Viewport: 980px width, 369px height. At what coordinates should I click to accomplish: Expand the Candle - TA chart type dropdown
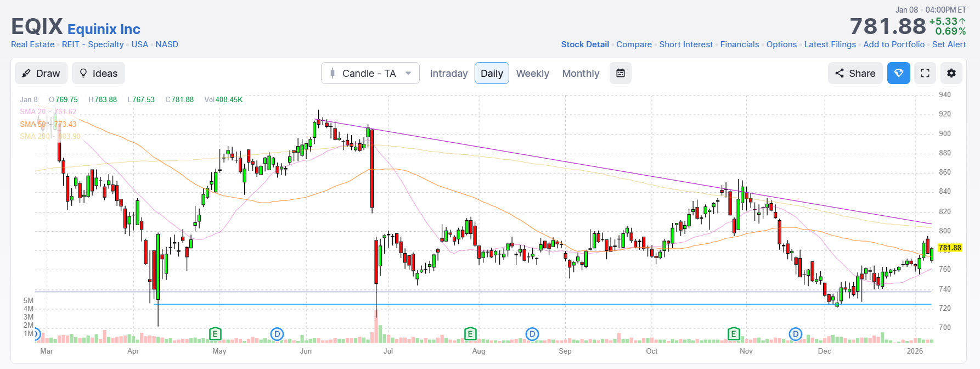tap(370, 73)
